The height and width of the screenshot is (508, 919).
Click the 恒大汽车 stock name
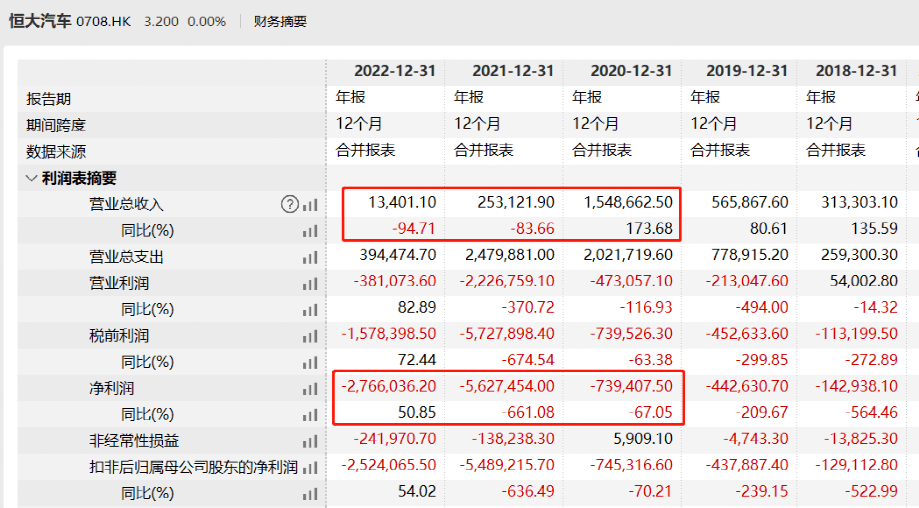(40, 21)
